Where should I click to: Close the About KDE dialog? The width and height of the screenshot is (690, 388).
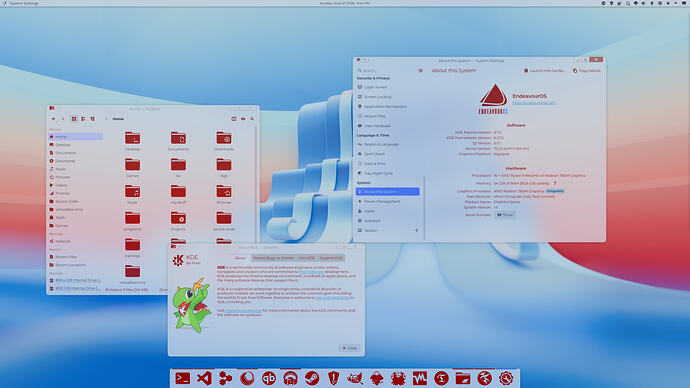point(350,348)
